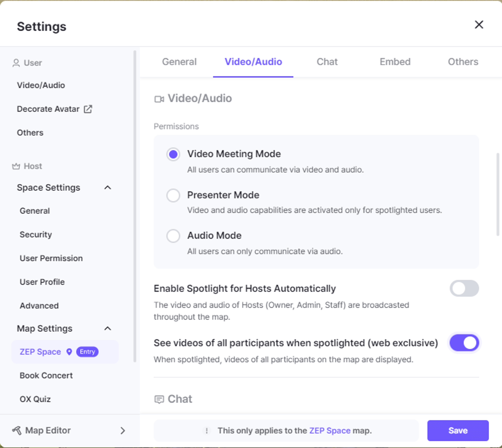Click the Map Editor hammer icon
Screen dimensions: 502x448
pyautogui.click(x=17, y=430)
